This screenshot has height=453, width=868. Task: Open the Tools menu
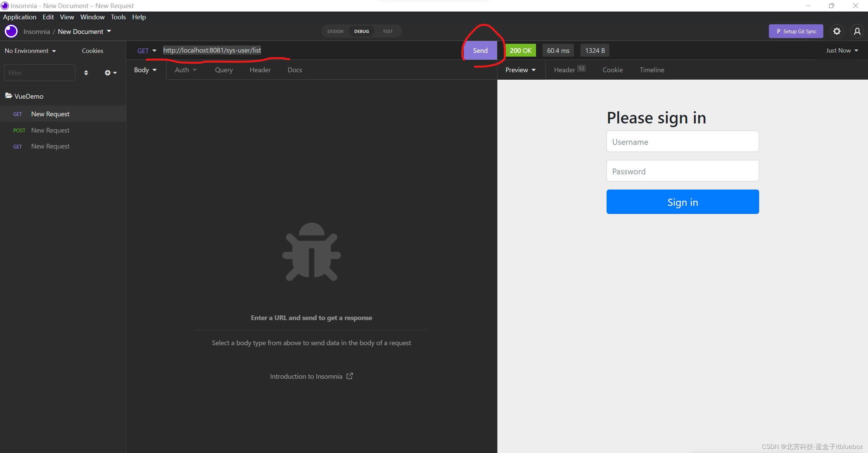coord(118,17)
